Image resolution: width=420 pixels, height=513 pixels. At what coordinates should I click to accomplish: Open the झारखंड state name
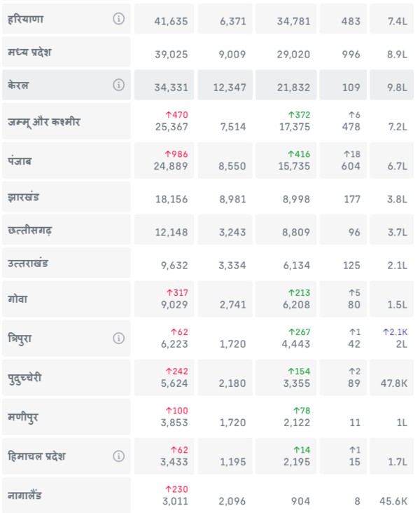(24, 197)
